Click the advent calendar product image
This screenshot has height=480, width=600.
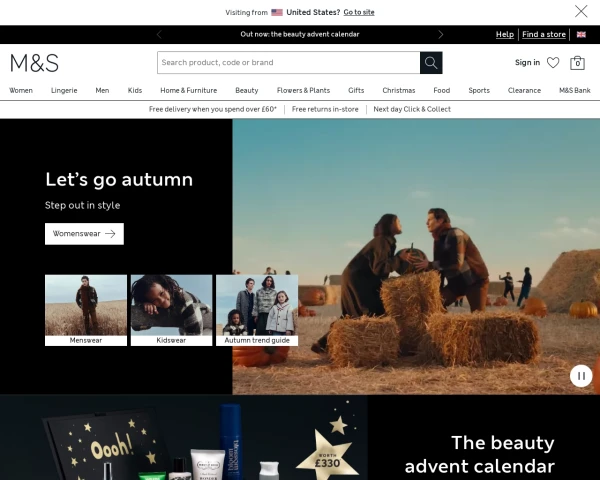pyautogui.click(x=184, y=438)
